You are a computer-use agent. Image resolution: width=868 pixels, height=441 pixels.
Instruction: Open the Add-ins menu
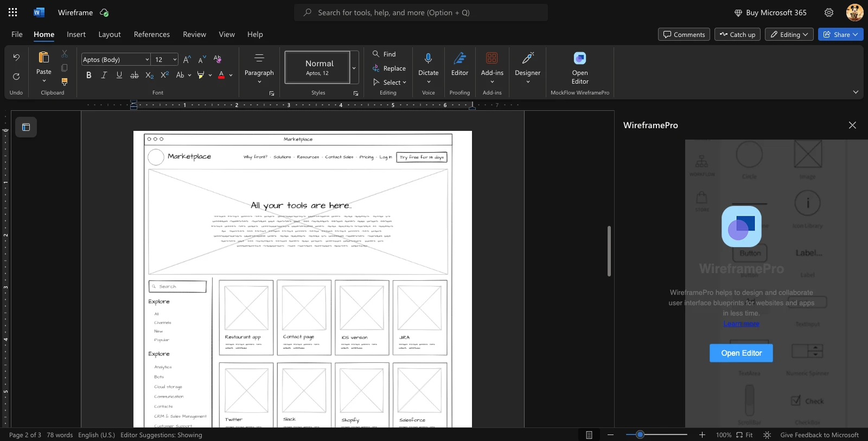coord(492,67)
